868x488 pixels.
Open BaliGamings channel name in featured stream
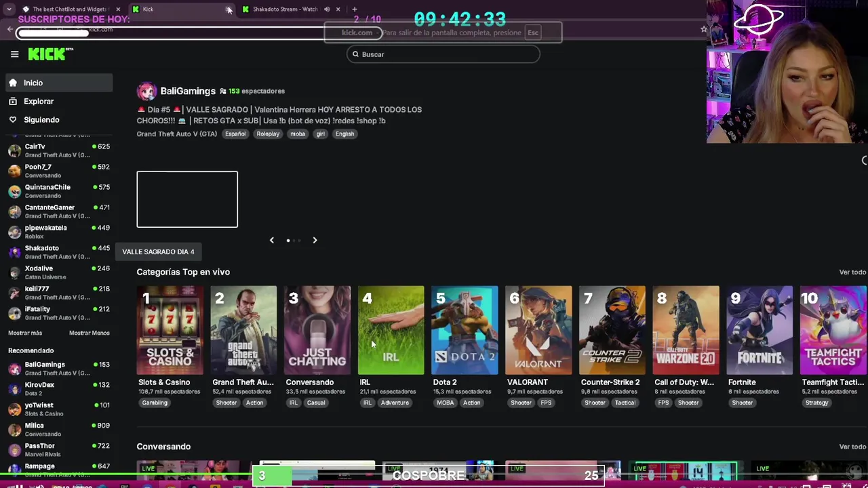(188, 91)
